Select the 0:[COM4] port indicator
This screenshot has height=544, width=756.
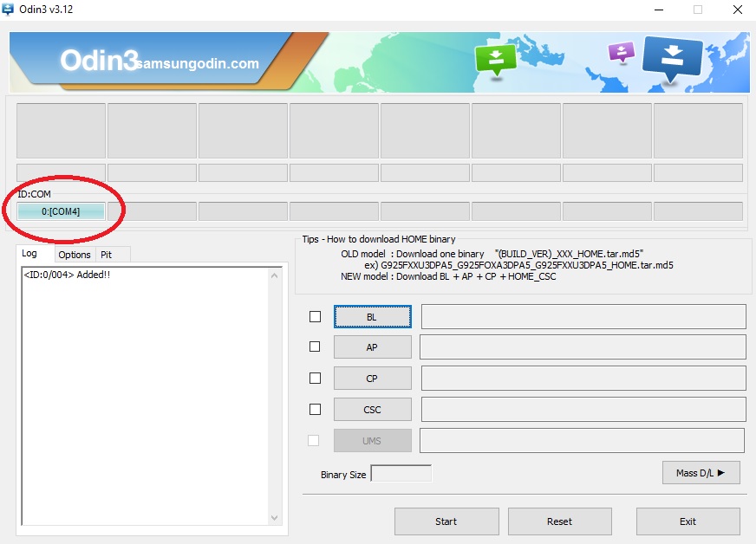[61, 211]
